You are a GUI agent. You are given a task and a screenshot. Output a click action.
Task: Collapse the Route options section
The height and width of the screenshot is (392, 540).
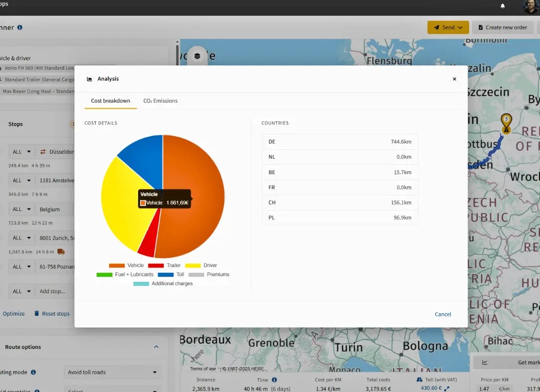tap(156, 347)
